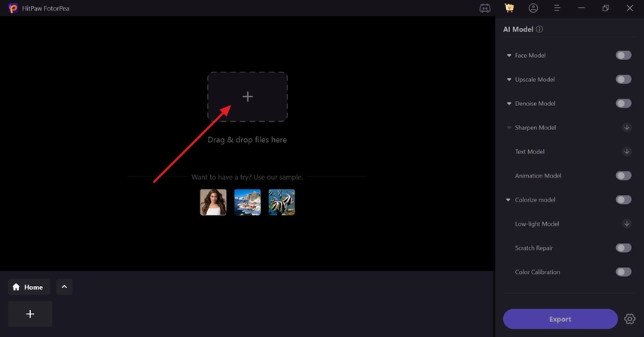Restore down the application window
This screenshot has width=644, height=337.
[x=606, y=8]
